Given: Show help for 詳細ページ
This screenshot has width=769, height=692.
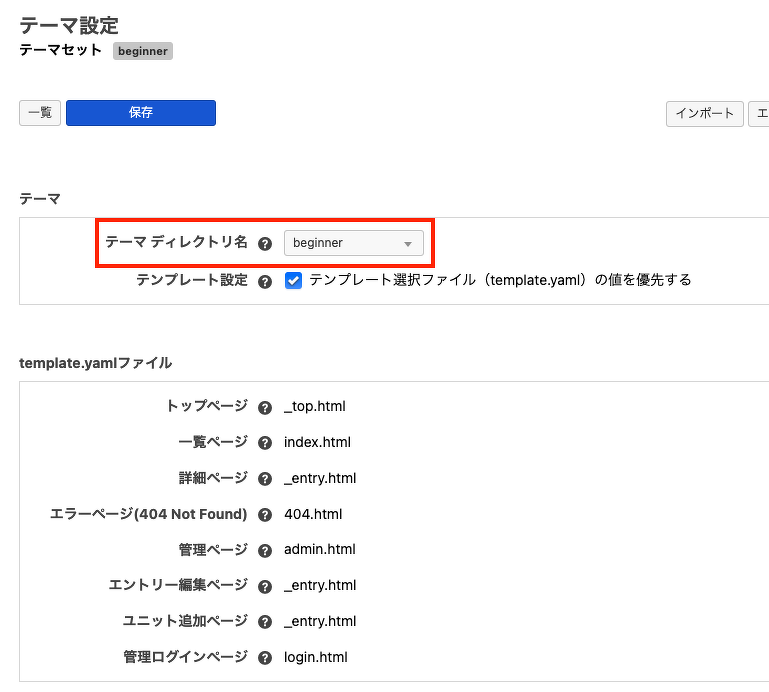Looking at the screenshot, I should coord(265,479).
